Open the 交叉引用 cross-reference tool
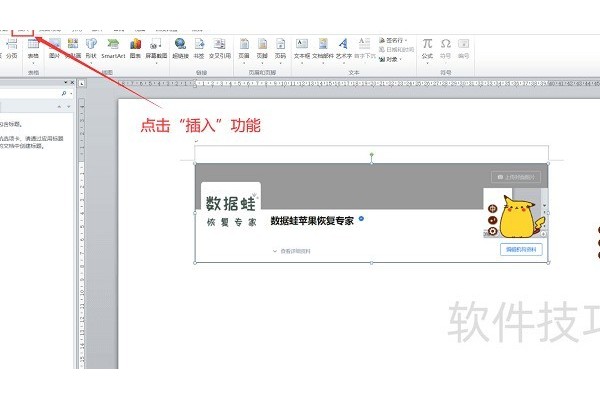This screenshot has height=400, width=600. coord(220,48)
